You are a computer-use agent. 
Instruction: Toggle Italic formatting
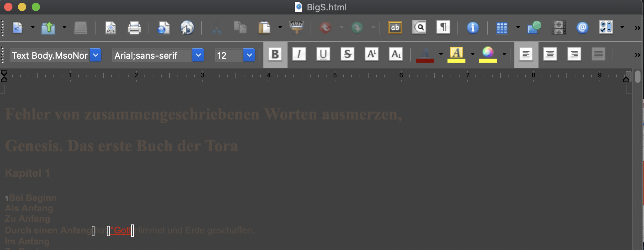tap(299, 55)
